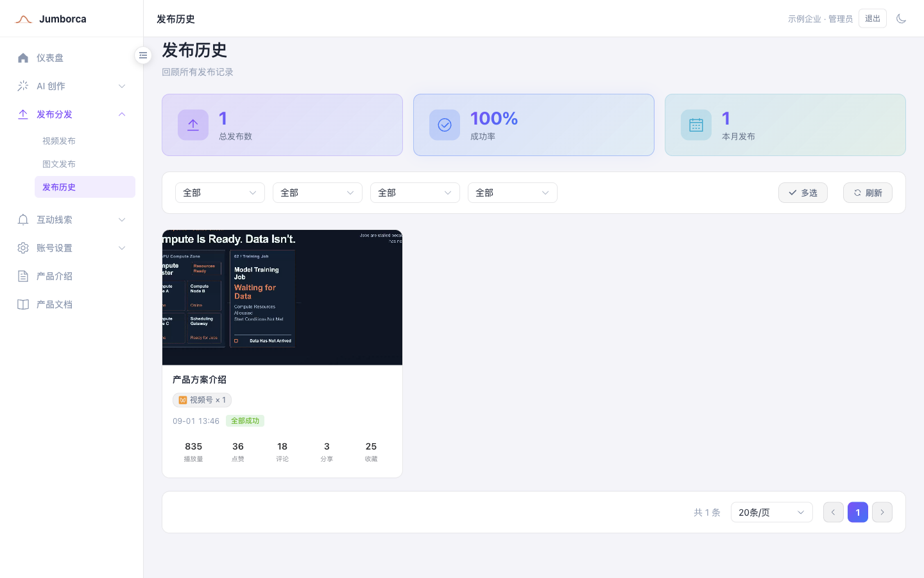Go to 图文发布 submenu item
Image resolution: width=924 pixels, height=578 pixels.
[85, 164]
